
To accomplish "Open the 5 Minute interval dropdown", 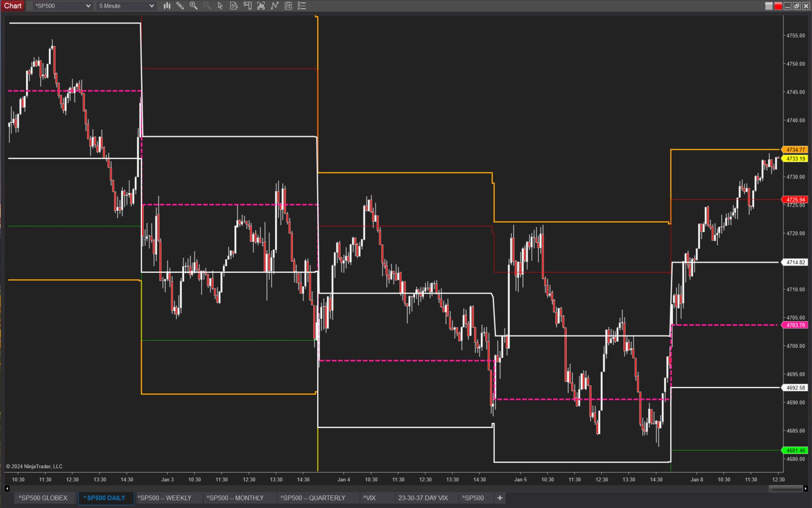I will tap(126, 6).
